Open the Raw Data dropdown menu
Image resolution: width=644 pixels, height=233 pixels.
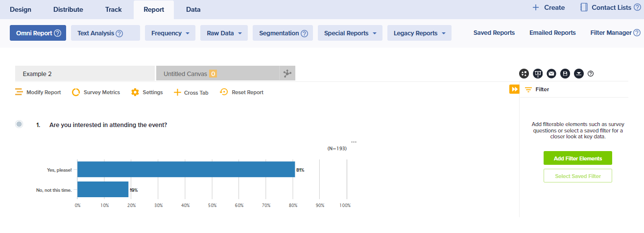(x=224, y=33)
